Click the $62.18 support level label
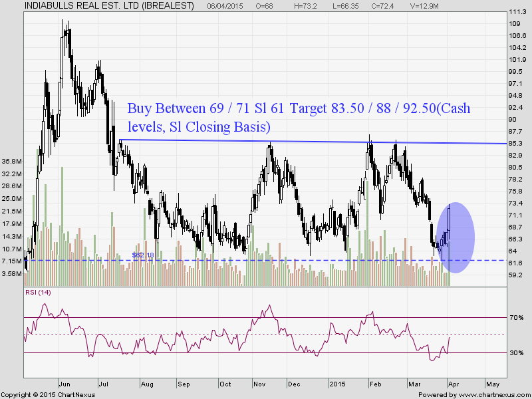This screenshot has width=532, height=399. click(x=143, y=255)
